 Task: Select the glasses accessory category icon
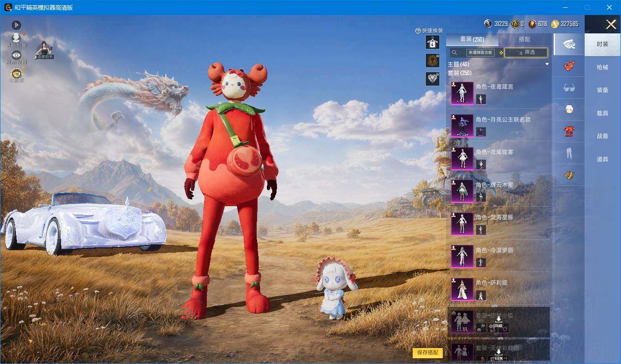click(569, 88)
